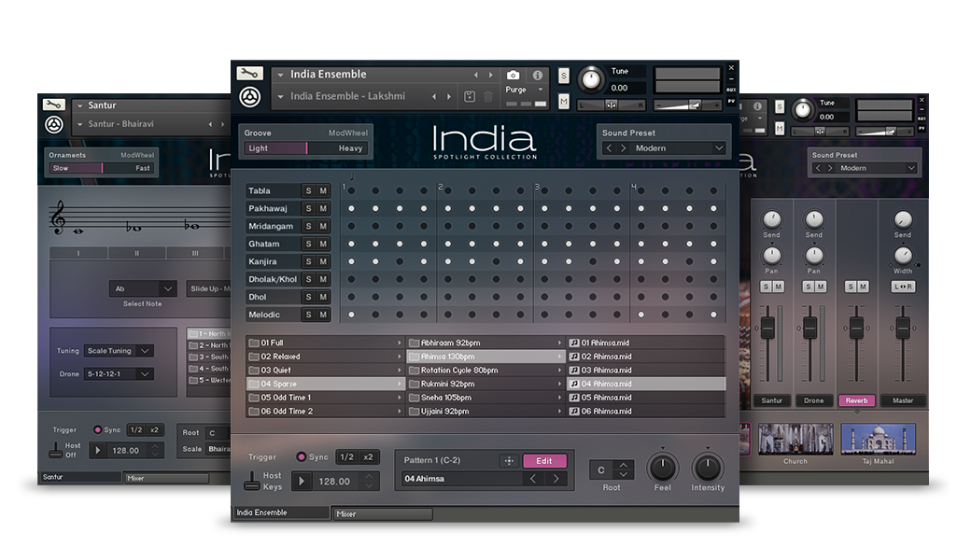Open the Drone 5-12-12-1 dropdown
The image size is (971, 560).
[119, 373]
